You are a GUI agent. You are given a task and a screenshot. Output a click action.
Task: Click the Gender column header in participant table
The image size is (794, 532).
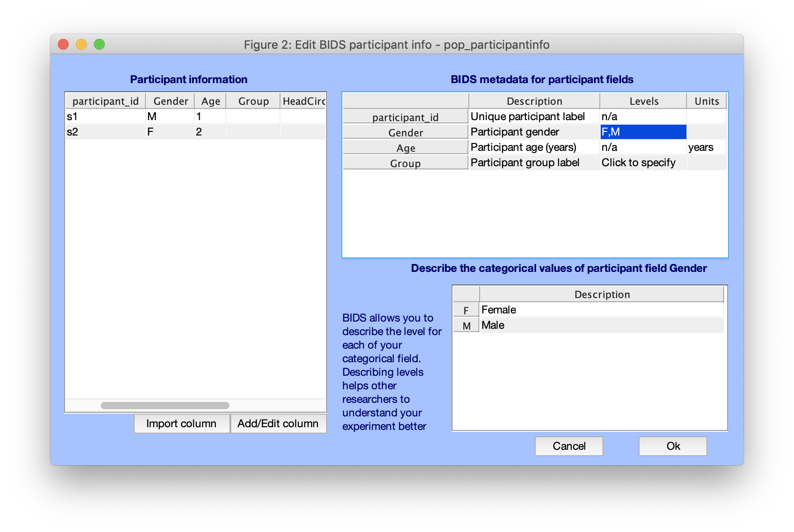pos(170,101)
